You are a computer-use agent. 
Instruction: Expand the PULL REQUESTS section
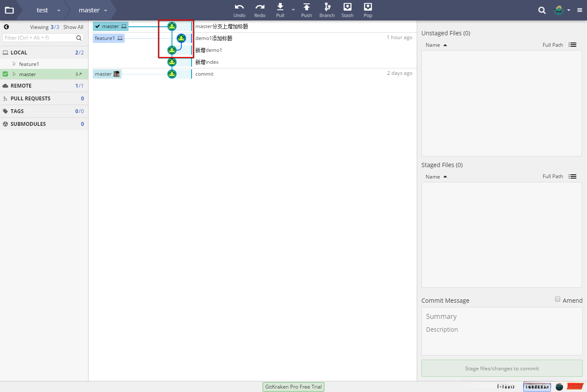(44, 98)
